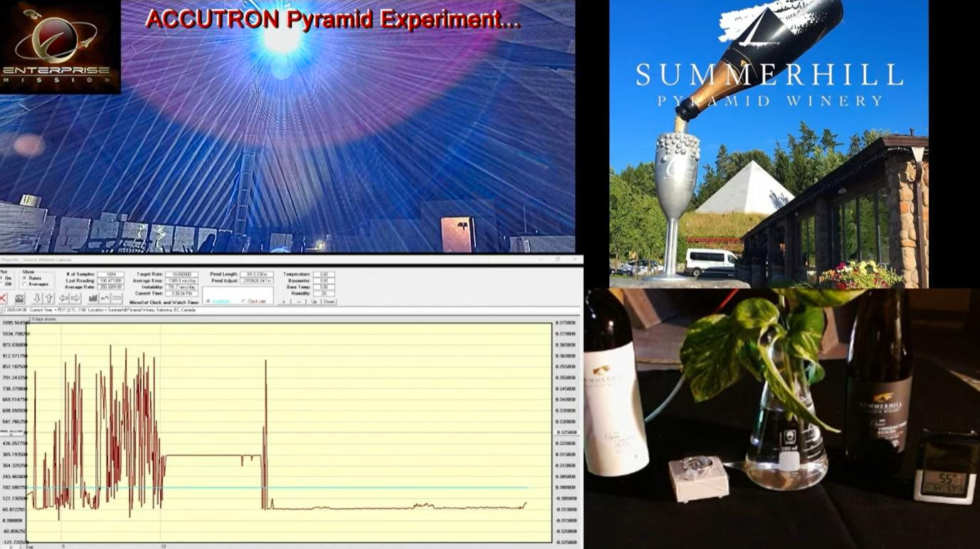Click the plus button beside Up

pos(283,302)
